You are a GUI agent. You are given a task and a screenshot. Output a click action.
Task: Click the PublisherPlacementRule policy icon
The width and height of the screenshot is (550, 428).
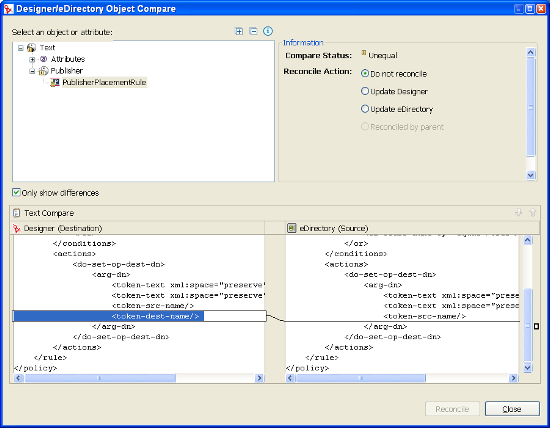tap(55, 82)
